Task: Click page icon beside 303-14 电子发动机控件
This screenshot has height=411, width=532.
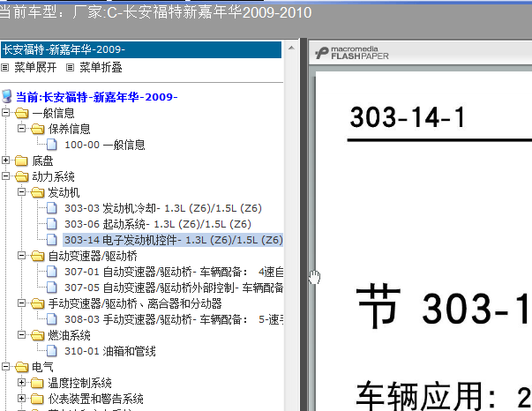Action: pyautogui.click(x=51, y=239)
